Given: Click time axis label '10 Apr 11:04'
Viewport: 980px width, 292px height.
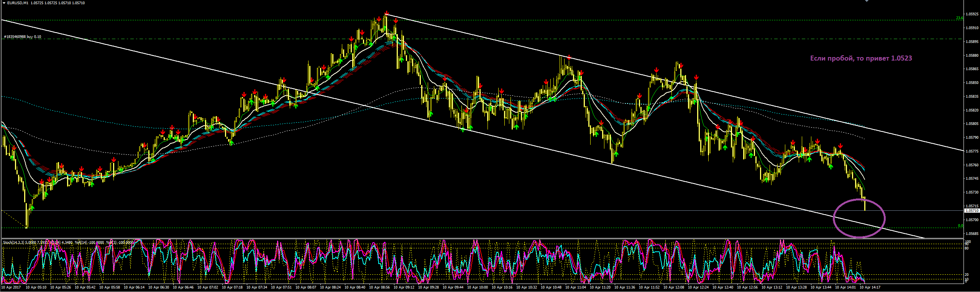Looking at the screenshot, I should (x=576, y=287).
